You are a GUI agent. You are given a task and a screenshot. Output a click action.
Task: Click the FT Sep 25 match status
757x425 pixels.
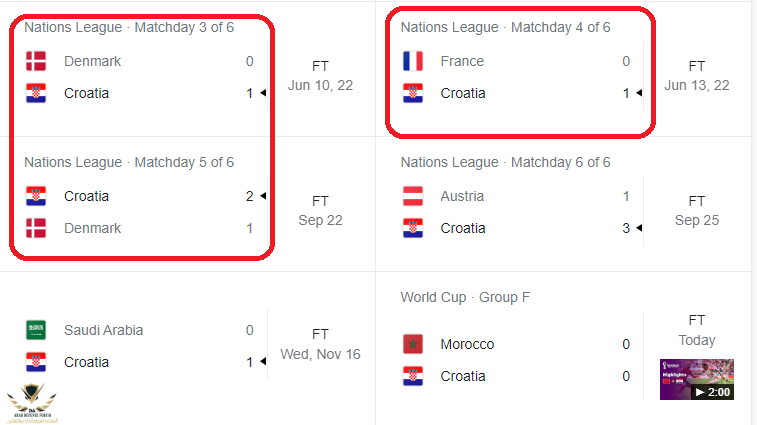696,210
